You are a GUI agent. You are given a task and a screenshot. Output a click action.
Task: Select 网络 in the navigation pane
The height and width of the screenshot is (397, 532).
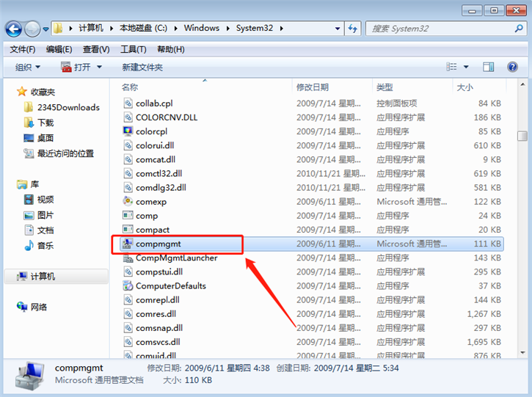pyautogui.click(x=32, y=307)
